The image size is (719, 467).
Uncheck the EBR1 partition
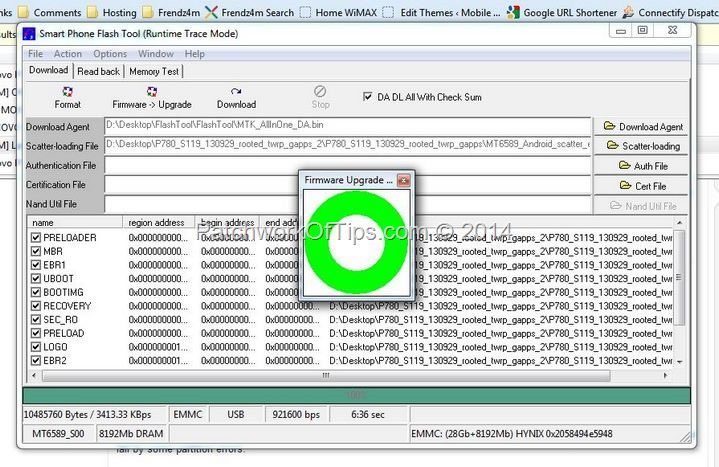(36, 265)
